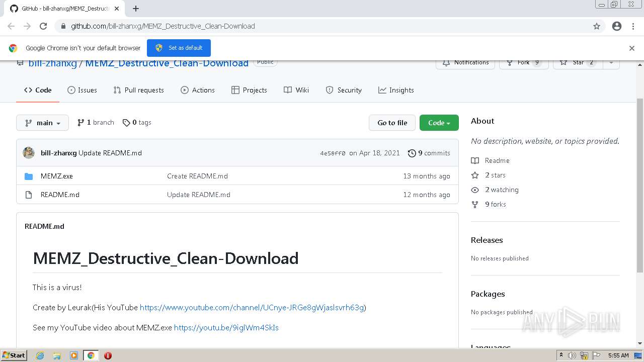Viewport: 644px width, 362px height.
Task: Bookmark this page with the star icon
Action: 597,26
